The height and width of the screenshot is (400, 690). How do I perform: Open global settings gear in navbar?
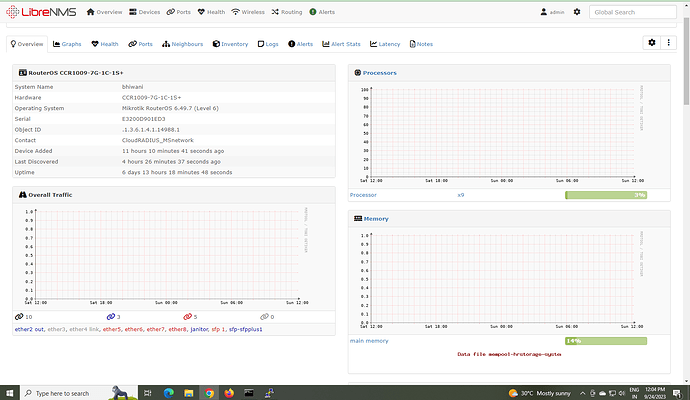coord(577,12)
